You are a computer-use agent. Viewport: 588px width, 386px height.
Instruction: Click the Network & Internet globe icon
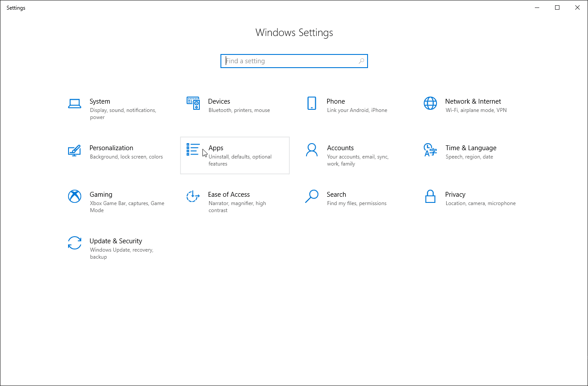pos(430,103)
